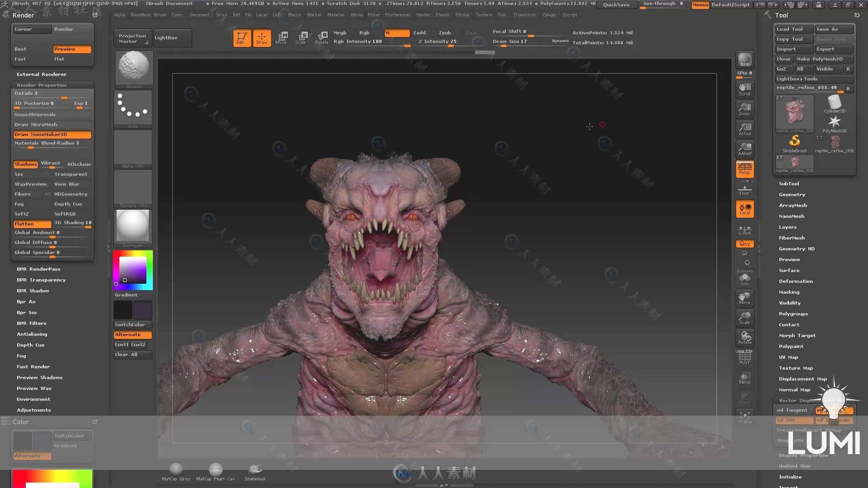Image resolution: width=868 pixels, height=488 pixels.
Task: Open the Preferences menu
Action: (x=398, y=15)
